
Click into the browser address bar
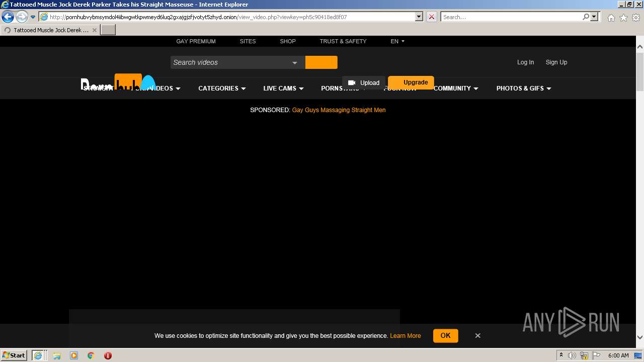pyautogui.click(x=226, y=17)
